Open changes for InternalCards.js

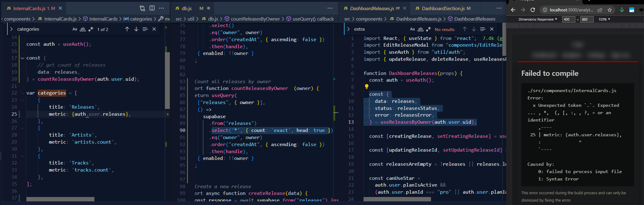[x=142, y=8]
